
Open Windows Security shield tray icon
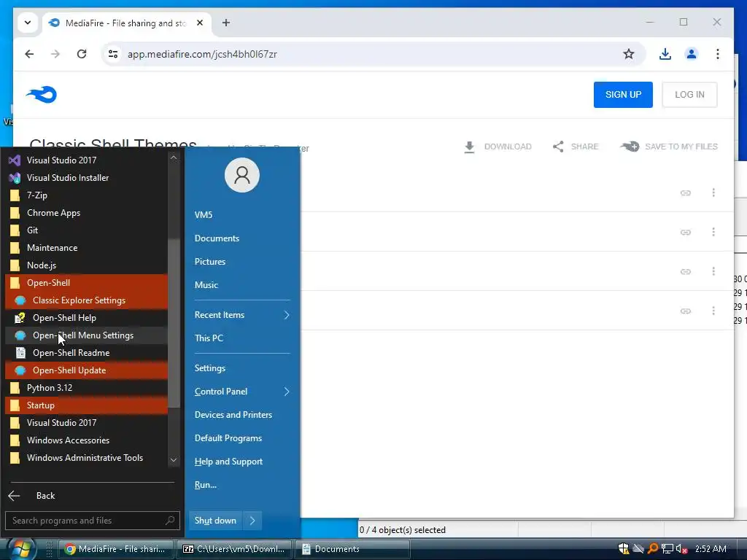[x=624, y=549]
